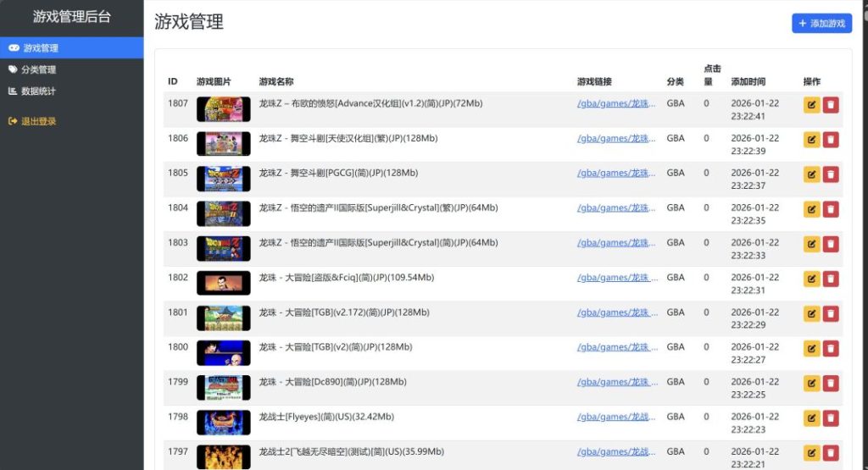This screenshot has height=470, width=868.
Task: Edit game row 1803
Action: [x=811, y=245]
